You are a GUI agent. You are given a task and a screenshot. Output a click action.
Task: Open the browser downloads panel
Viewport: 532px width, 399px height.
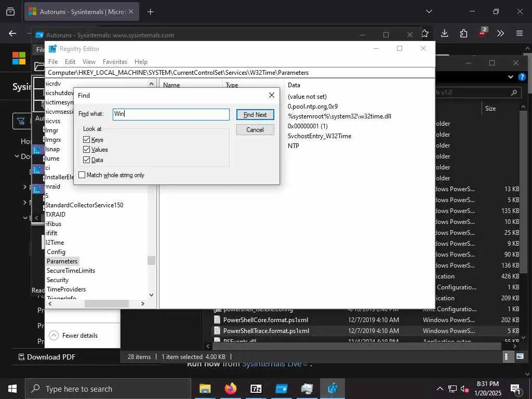(x=445, y=33)
